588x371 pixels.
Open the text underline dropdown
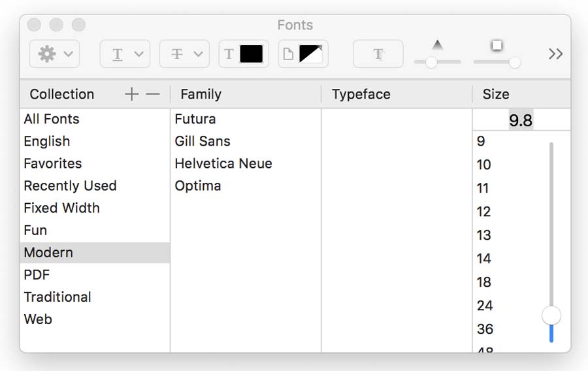click(125, 54)
